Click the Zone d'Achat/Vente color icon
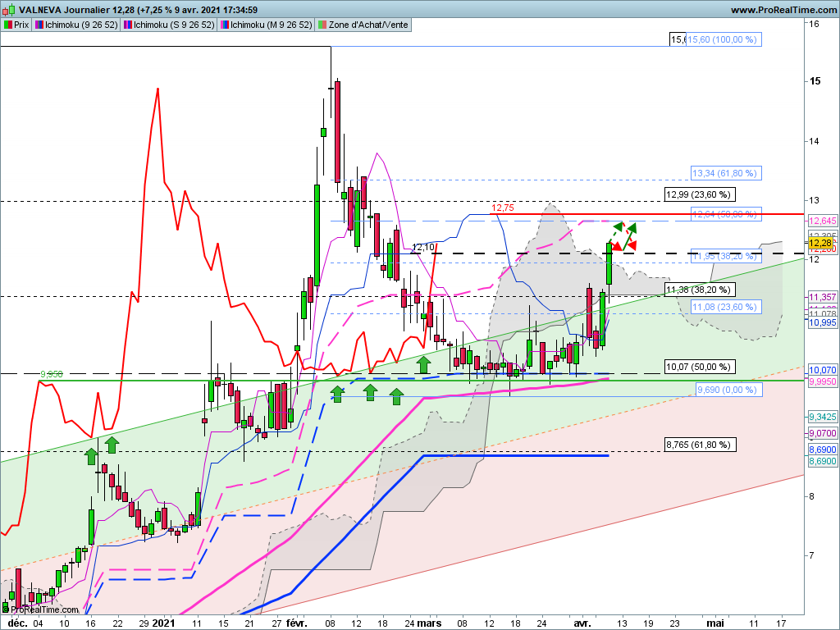 click(322, 25)
